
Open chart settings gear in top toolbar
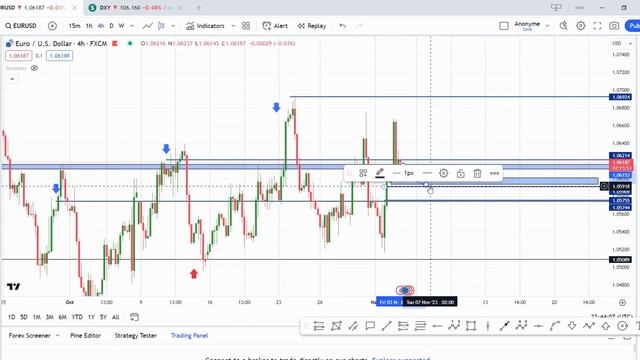[580, 26]
